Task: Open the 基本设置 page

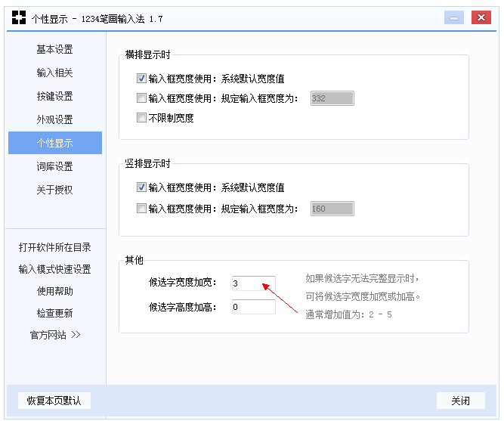Action: pyautogui.click(x=54, y=50)
